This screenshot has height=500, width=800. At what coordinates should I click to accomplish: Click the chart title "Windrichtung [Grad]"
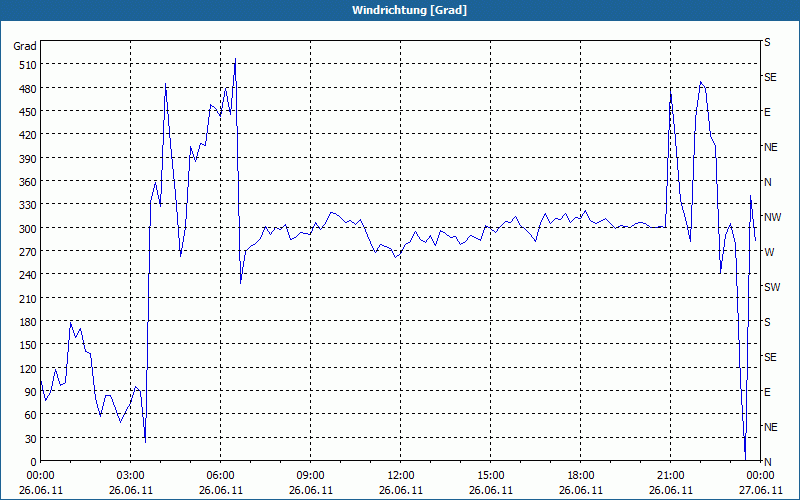click(x=409, y=10)
